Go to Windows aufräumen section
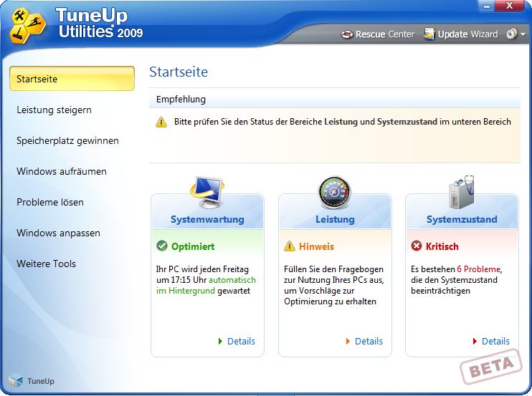This screenshot has width=532, height=396. (62, 171)
